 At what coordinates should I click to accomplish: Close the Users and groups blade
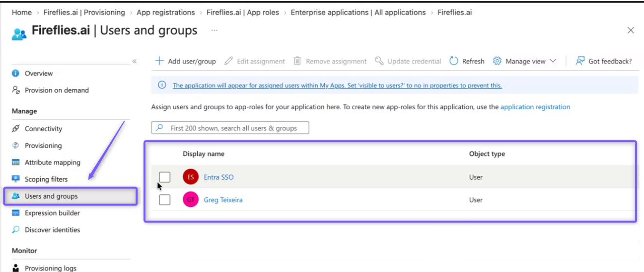(x=631, y=30)
